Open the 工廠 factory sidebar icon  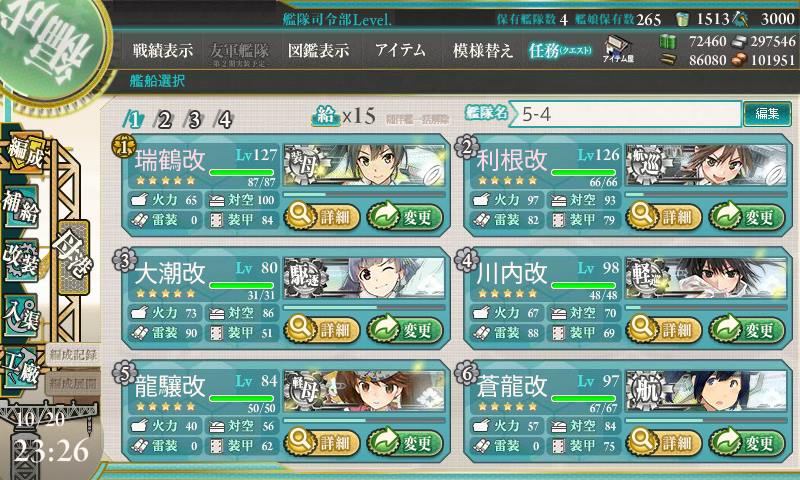click(21, 368)
